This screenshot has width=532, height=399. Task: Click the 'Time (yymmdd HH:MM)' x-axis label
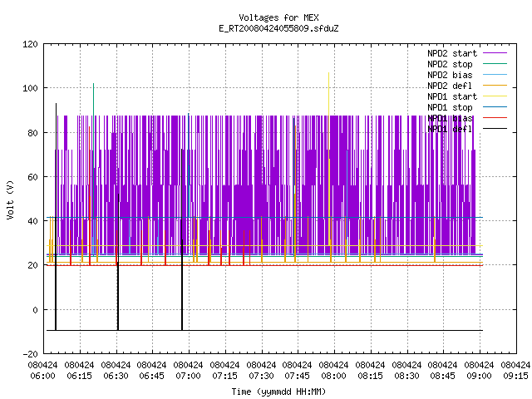point(278,392)
